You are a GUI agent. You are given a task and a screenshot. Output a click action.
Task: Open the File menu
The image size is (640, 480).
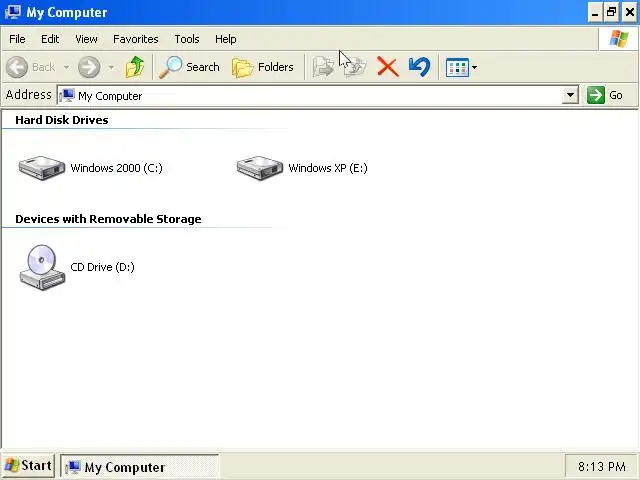[17, 39]
